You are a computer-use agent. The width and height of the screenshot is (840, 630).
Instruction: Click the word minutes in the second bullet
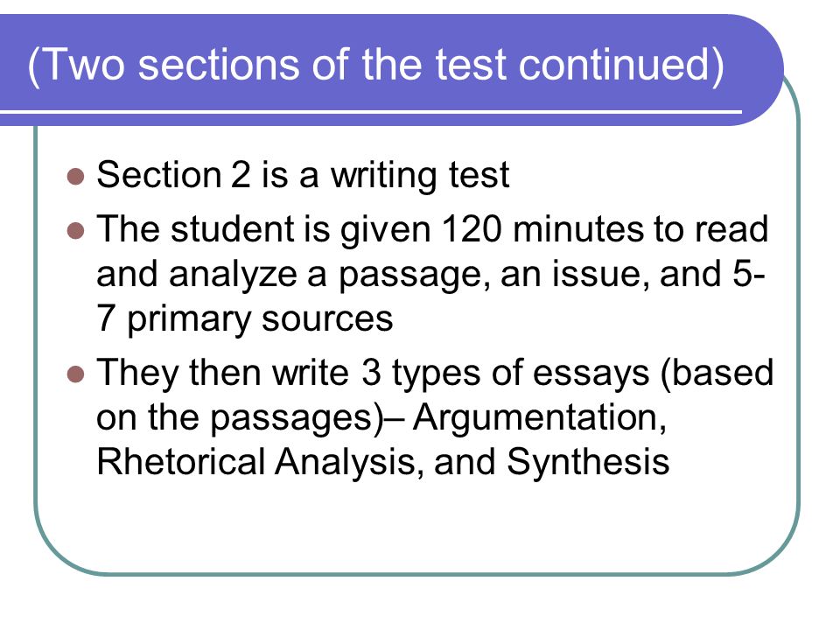click(x=578, y=230)
